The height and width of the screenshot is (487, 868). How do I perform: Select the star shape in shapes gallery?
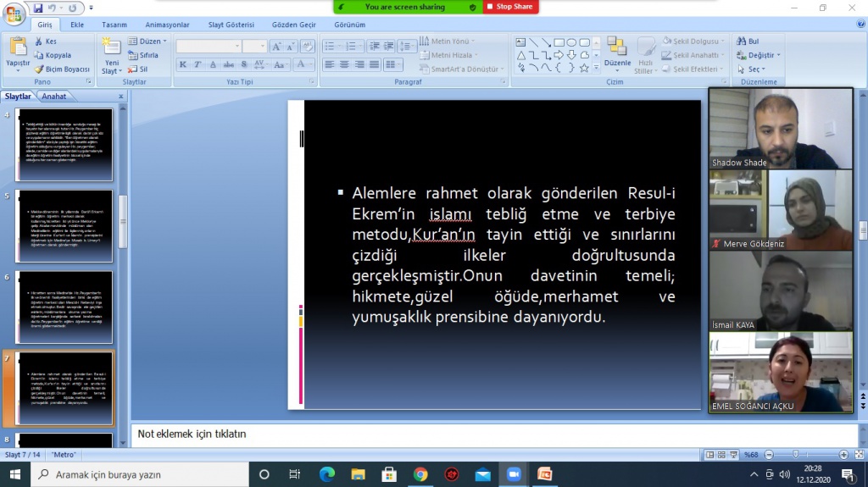click(584, 68)
